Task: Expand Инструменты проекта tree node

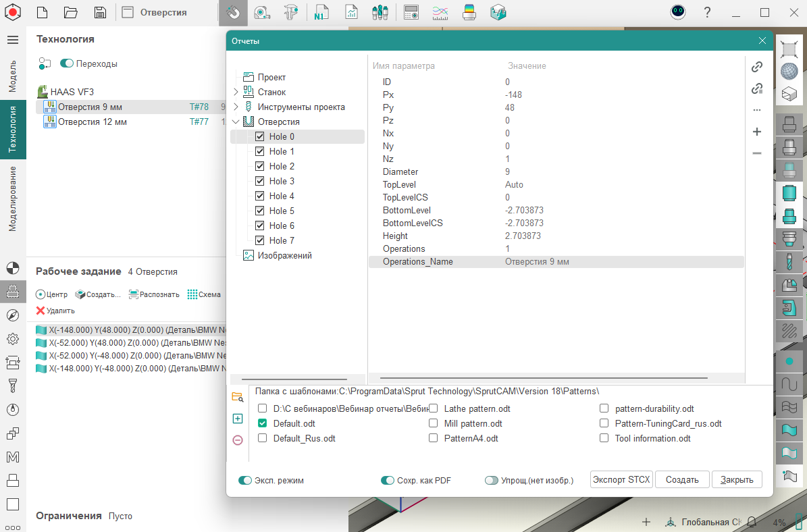Action: click(236, 107)
